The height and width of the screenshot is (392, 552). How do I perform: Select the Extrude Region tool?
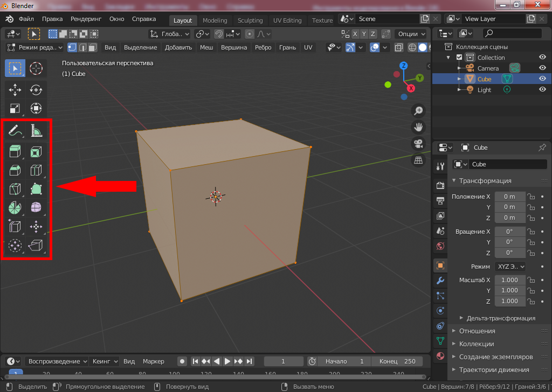tap(15, 151)
